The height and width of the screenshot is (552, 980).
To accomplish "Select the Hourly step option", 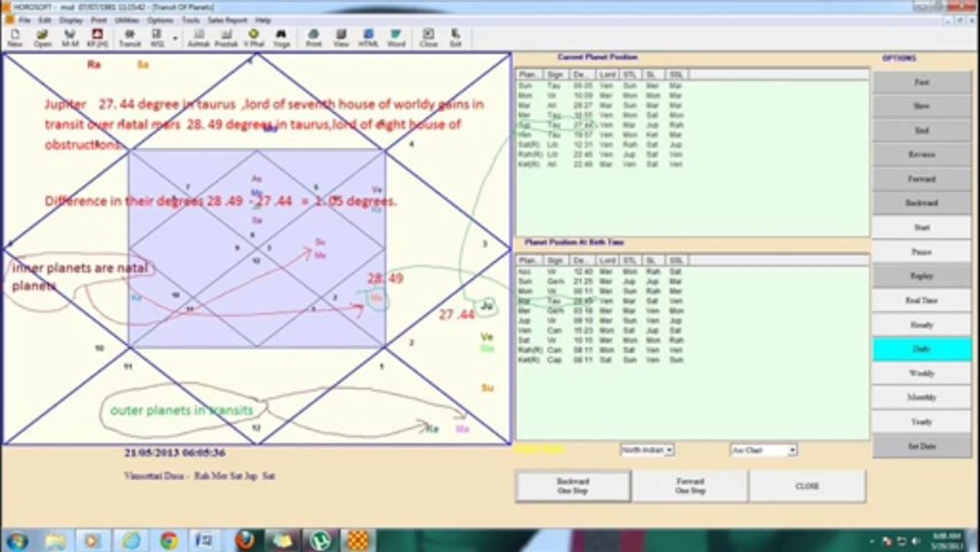I will click(922, 324).
